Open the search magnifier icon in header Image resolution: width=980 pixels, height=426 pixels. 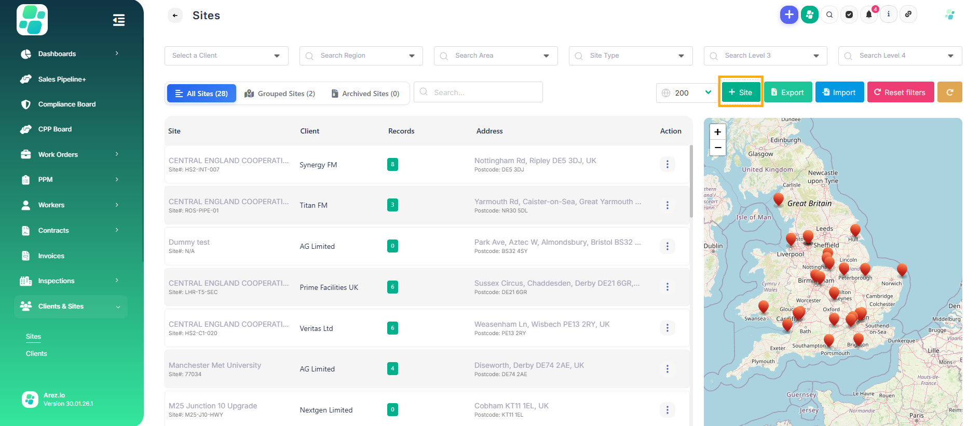coord(829,15)
